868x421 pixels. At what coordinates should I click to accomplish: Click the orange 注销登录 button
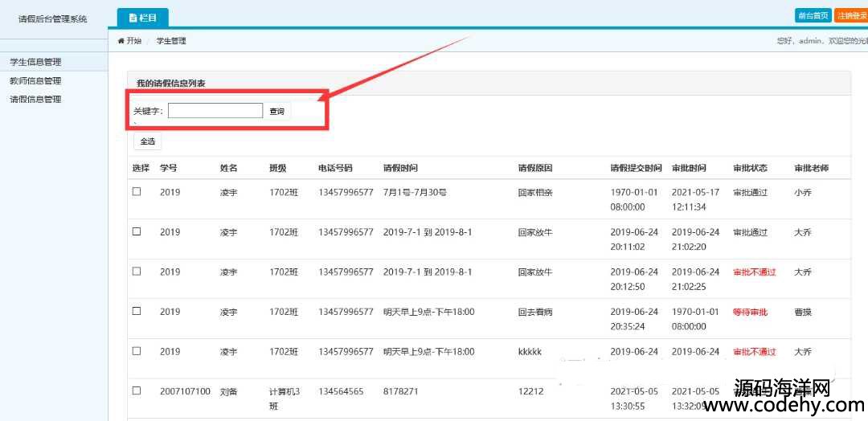[852, 15]
